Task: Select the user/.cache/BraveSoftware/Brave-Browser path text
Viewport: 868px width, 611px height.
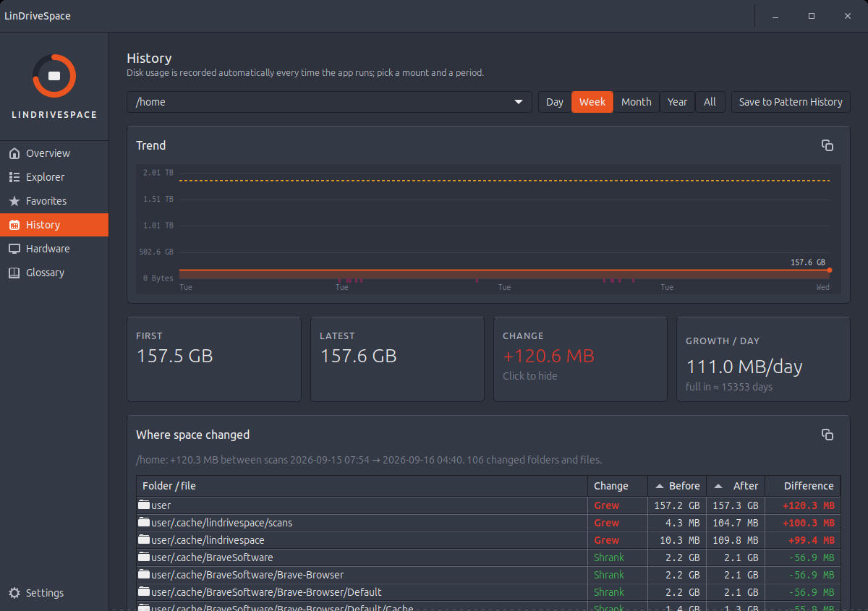Action: pyautogui.click(x=247, y=575)
